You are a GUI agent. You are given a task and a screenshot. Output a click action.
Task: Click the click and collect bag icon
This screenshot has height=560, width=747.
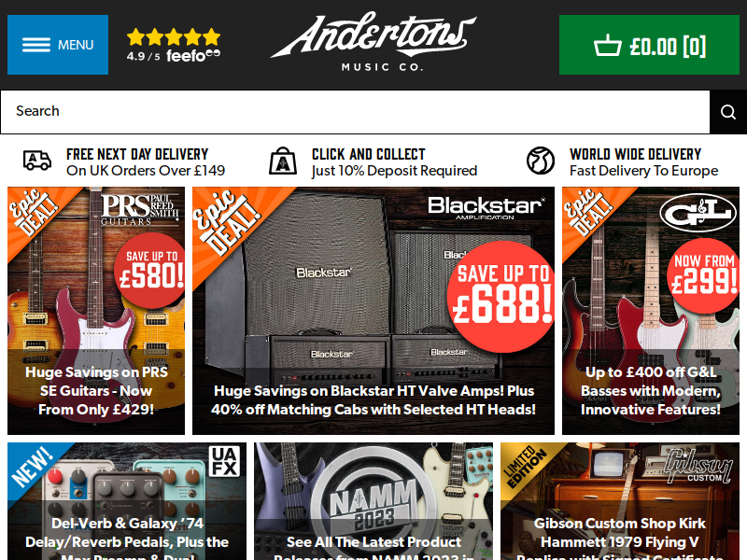[283, 161]
